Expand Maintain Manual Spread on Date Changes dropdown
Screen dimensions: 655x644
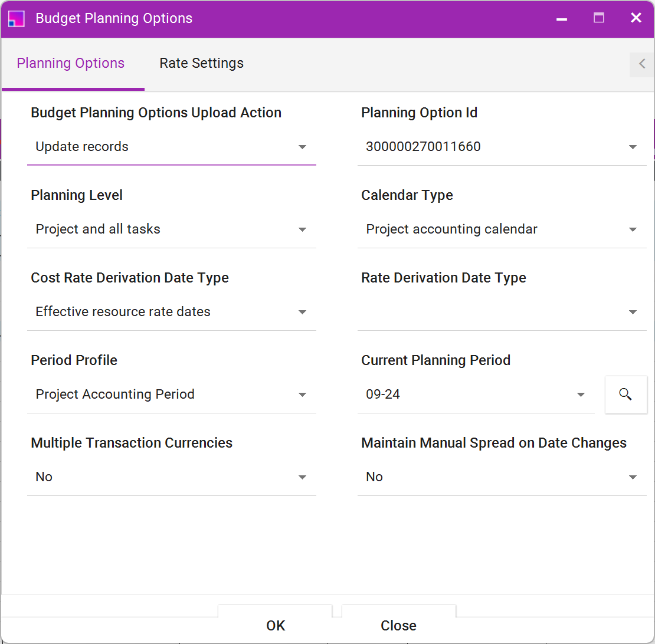pos(633,478)
